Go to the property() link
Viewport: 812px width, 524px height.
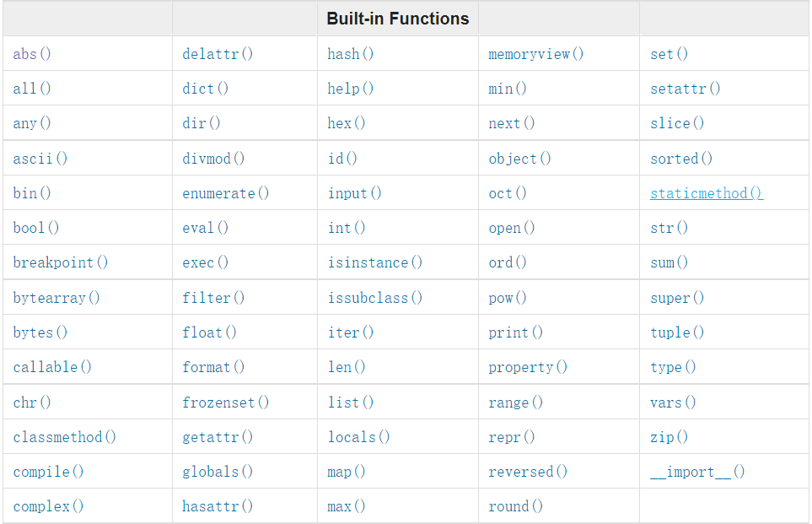click(528, 367)
